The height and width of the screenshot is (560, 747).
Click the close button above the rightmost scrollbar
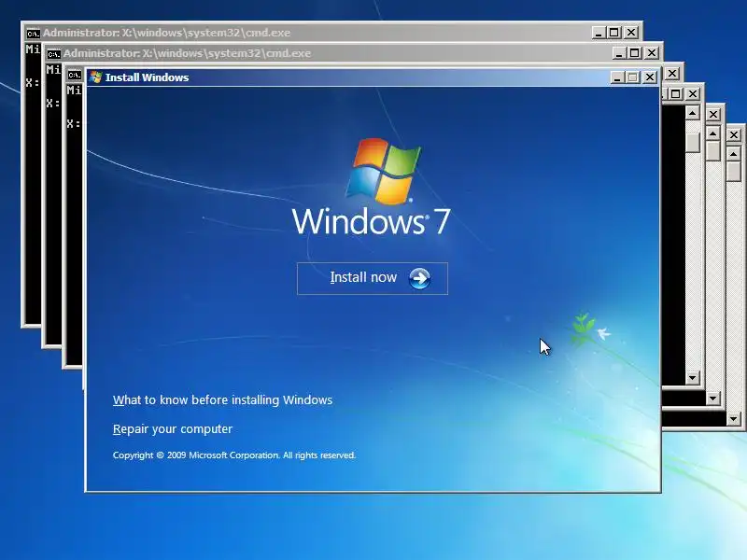[734, 134]
